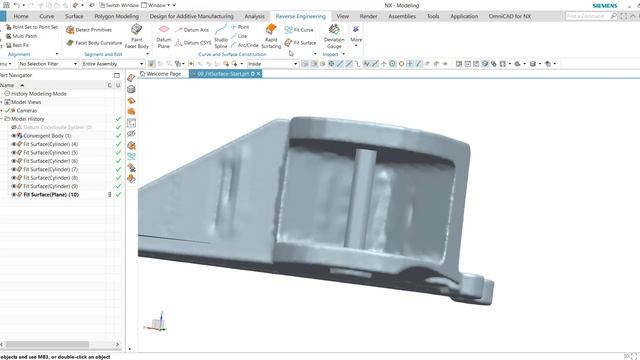Screen dimensions: 640x360
Task: Click the command finder search icon
Action: pyautogui.click(x=613, y=16)
